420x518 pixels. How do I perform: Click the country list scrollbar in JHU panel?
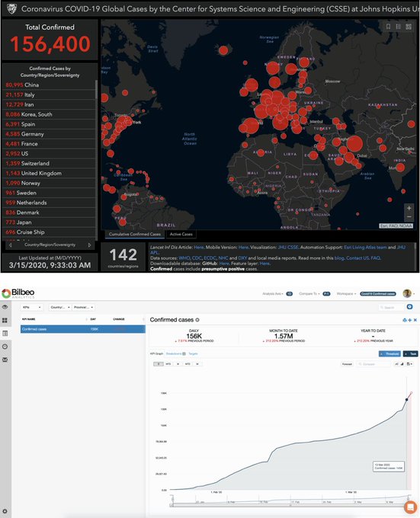point(97,89)
